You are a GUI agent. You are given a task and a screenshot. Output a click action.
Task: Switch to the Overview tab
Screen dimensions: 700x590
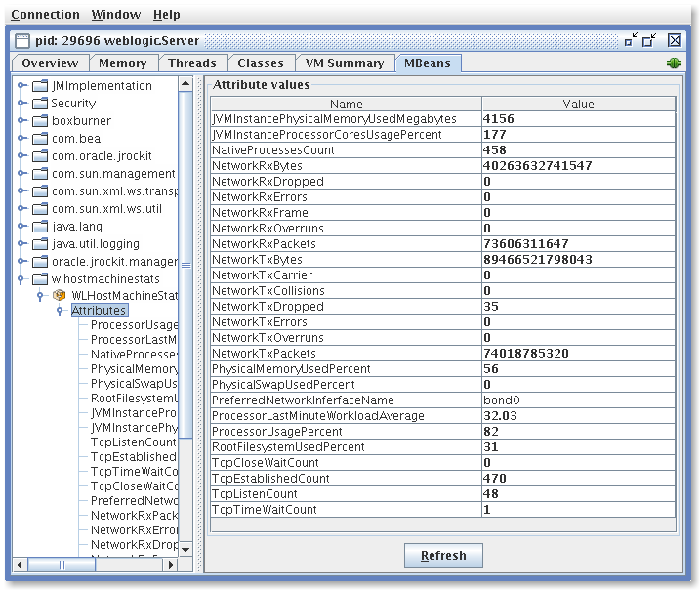coord(50,63)
